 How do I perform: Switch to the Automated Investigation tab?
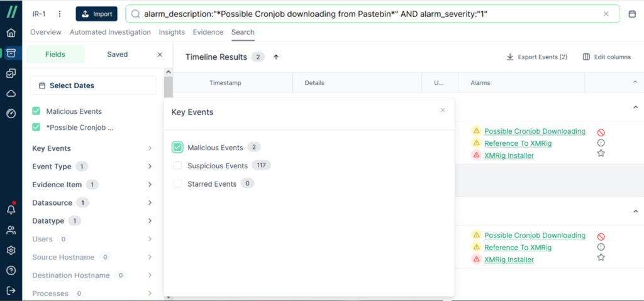click(110, 32)
